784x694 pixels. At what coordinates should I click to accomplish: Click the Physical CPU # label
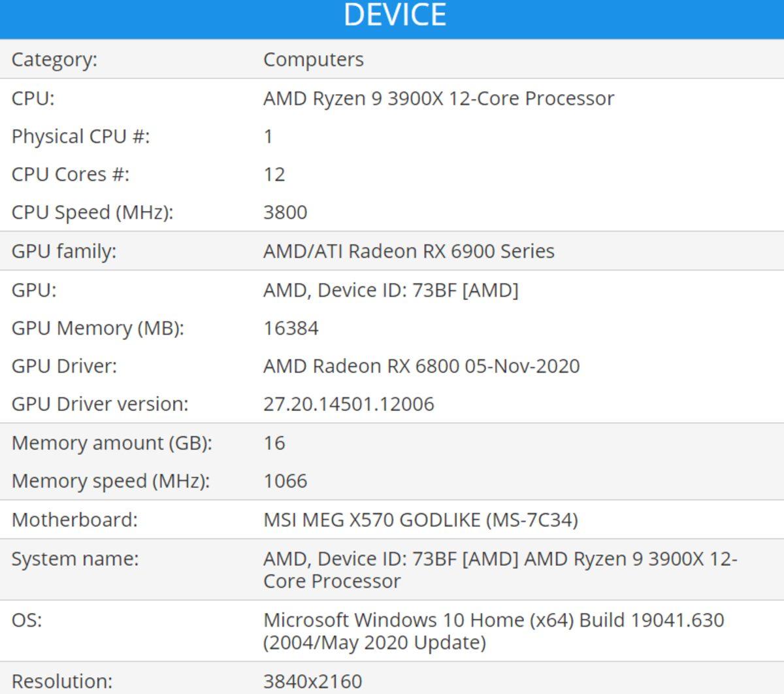(80, 137)
